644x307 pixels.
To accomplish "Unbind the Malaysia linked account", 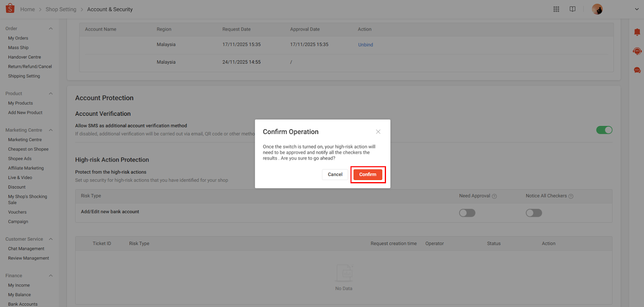I will [365, 45].
